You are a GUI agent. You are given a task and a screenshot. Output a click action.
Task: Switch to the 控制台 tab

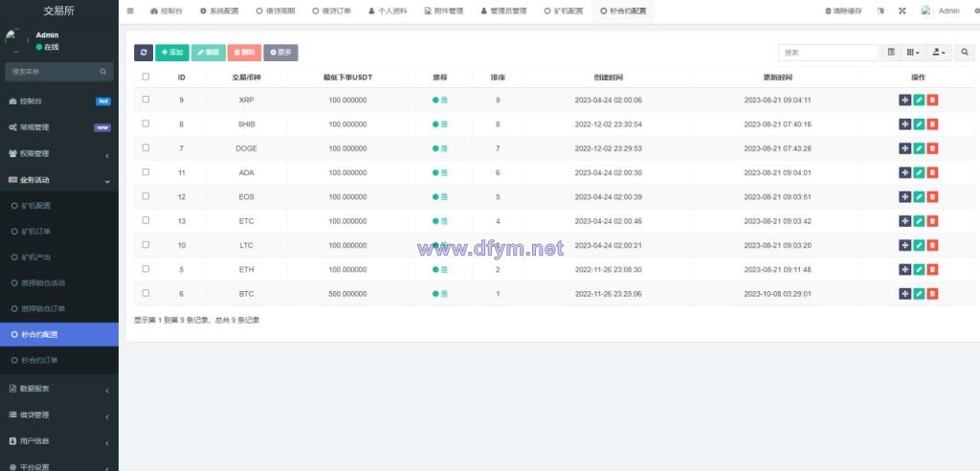click(x=167, y=11)
